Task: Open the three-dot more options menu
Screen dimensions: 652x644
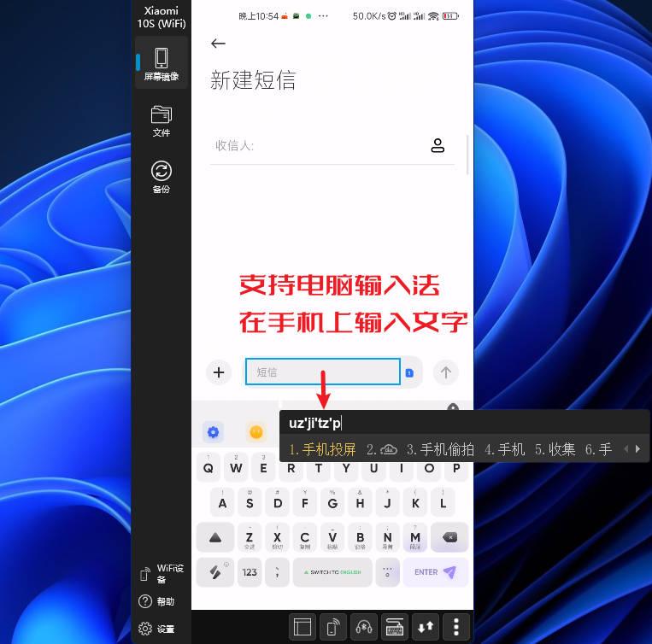Action: (456, 627)
